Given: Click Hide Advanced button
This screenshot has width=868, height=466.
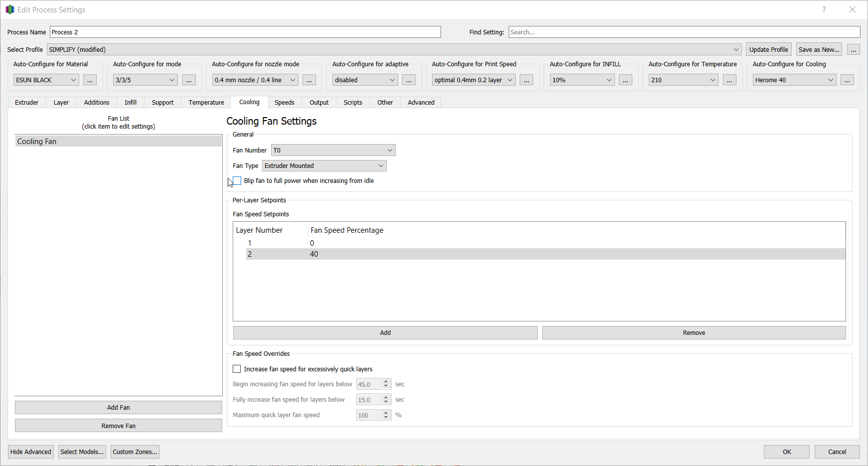Looking at the screenshot, I should click(31, 452).
